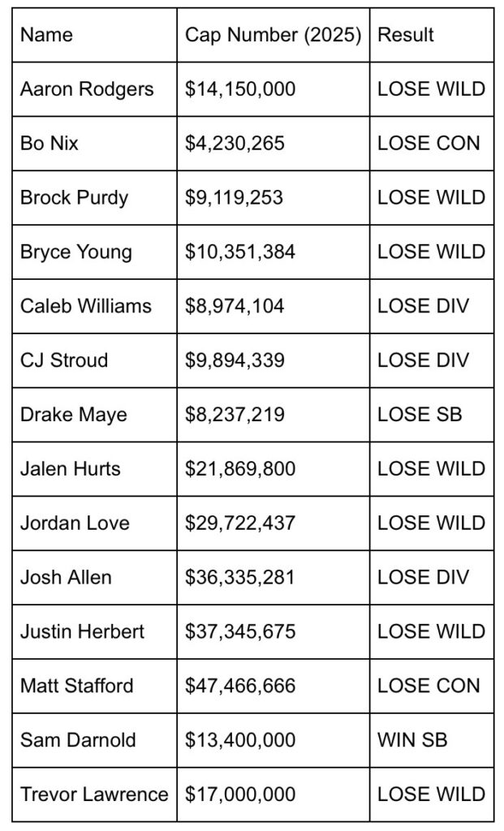504x831 pixels.
Task: Select the Aaron Rodgers name cell
Action: coord(87,89)
